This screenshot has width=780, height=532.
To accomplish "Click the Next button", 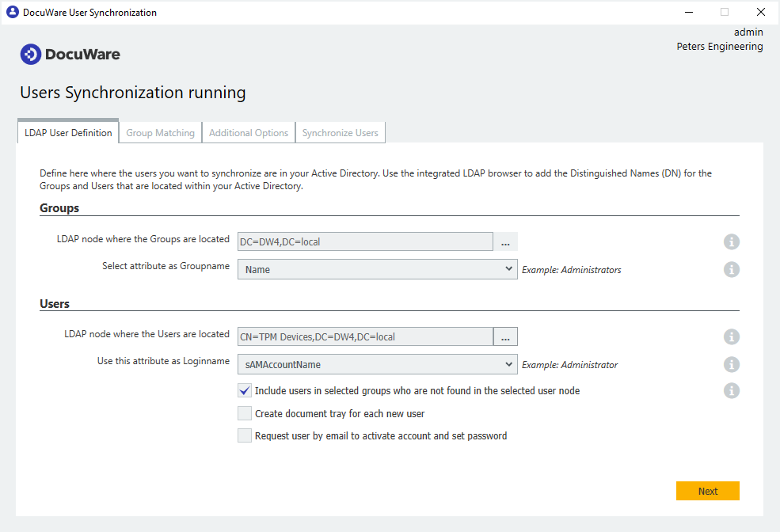I will point(707,491).
